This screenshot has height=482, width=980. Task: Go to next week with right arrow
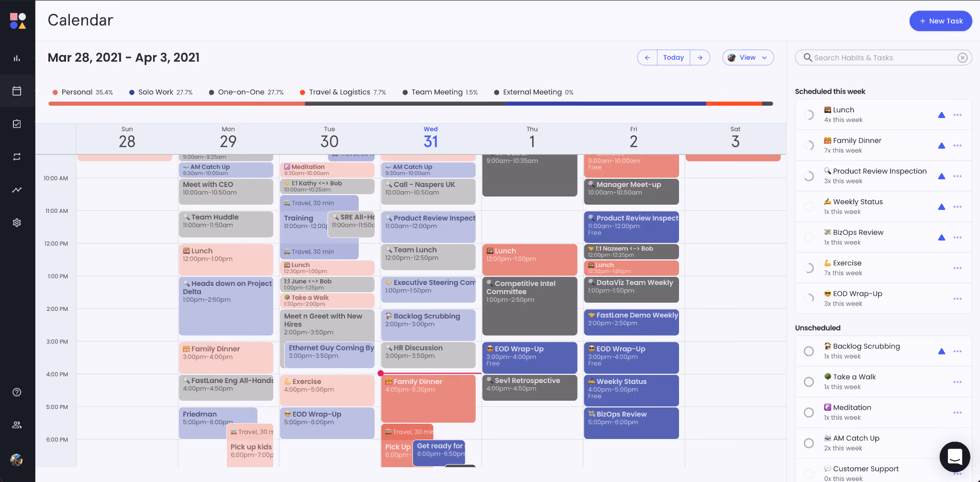pyautogui.click(x=700, y=57)
